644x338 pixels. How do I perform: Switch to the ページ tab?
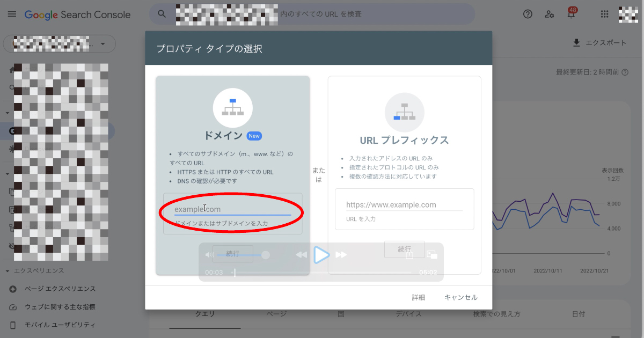pos(277,314)
